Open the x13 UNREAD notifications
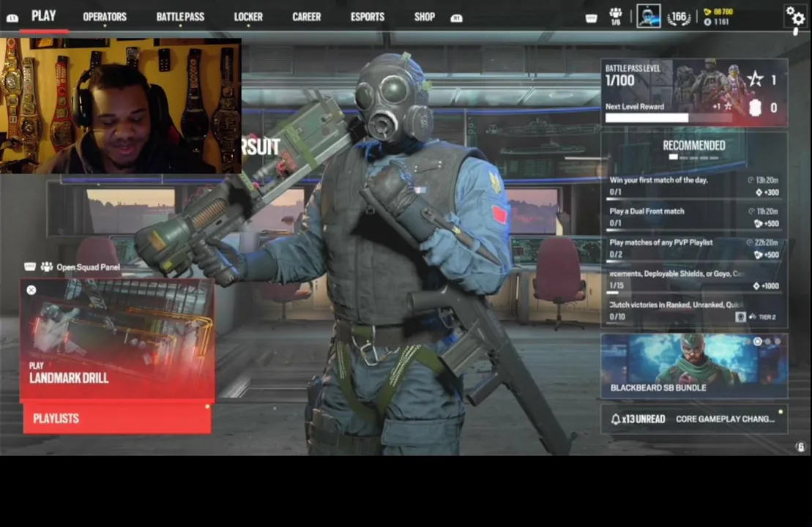This screenshot has height=527, width=812. 638,419
